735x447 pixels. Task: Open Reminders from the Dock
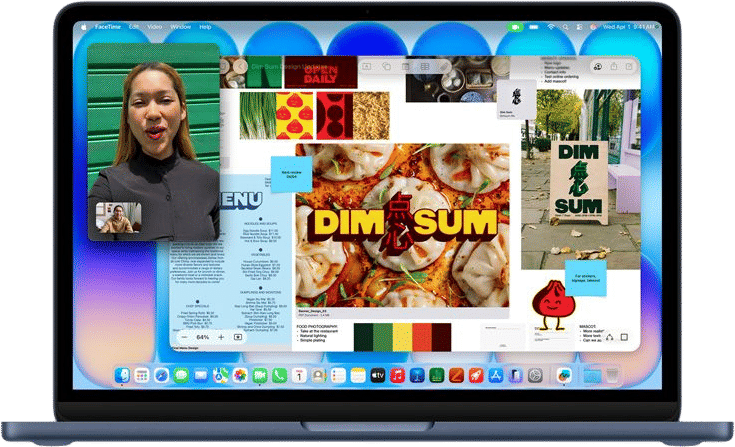point(338,375)
